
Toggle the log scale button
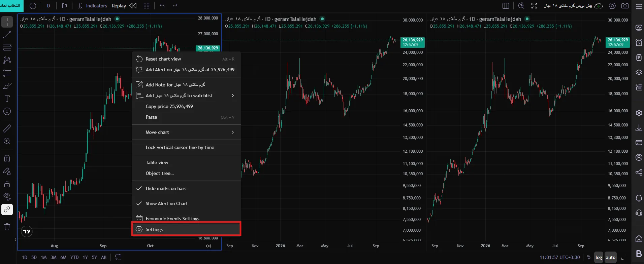pos(599,257)
